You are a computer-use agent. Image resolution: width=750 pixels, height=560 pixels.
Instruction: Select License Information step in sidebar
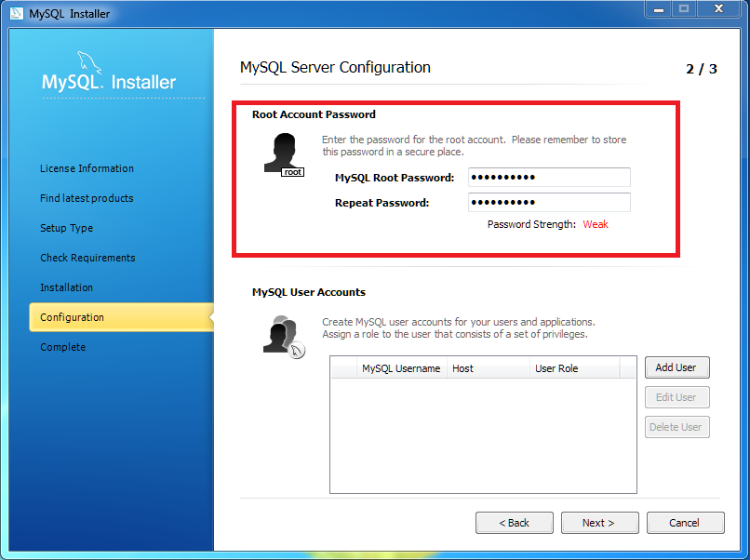coord(87,168)
